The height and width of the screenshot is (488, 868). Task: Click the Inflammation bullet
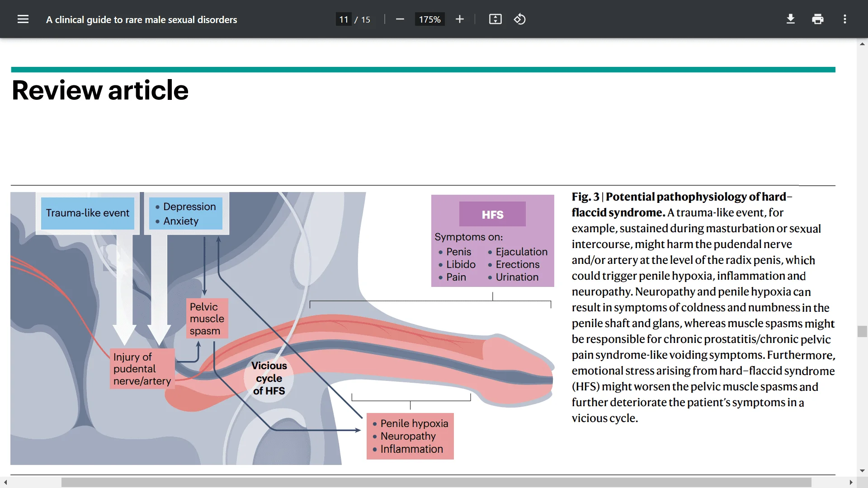click(x=411, y=449)
